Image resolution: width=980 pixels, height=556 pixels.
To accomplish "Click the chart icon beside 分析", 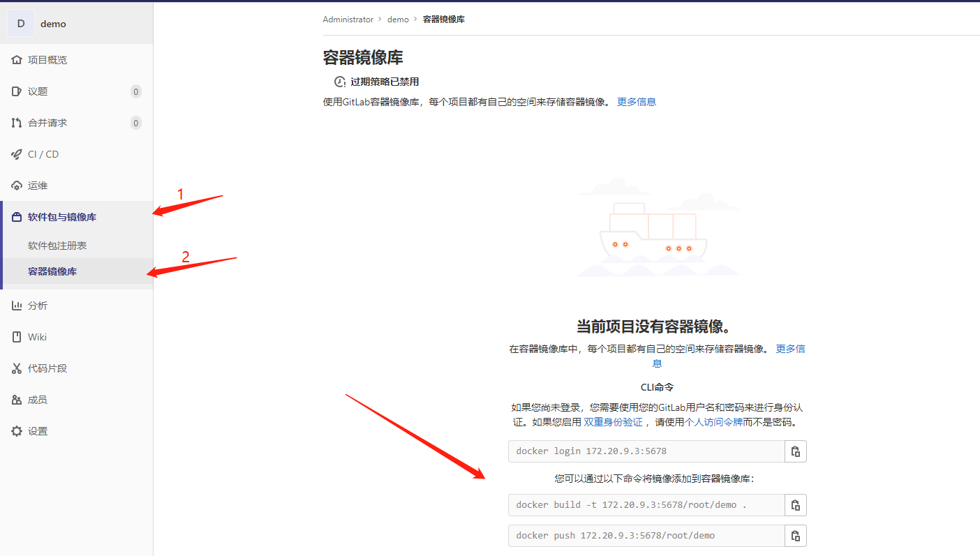I will 17,306.
